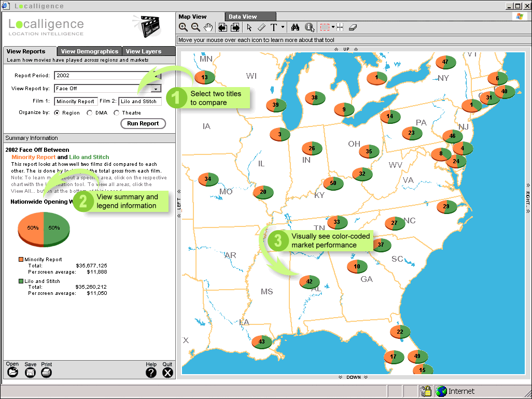Screen dimensions: 532x399
Task: Open the Report Period 2002 combo box
Action: point(107,76)
